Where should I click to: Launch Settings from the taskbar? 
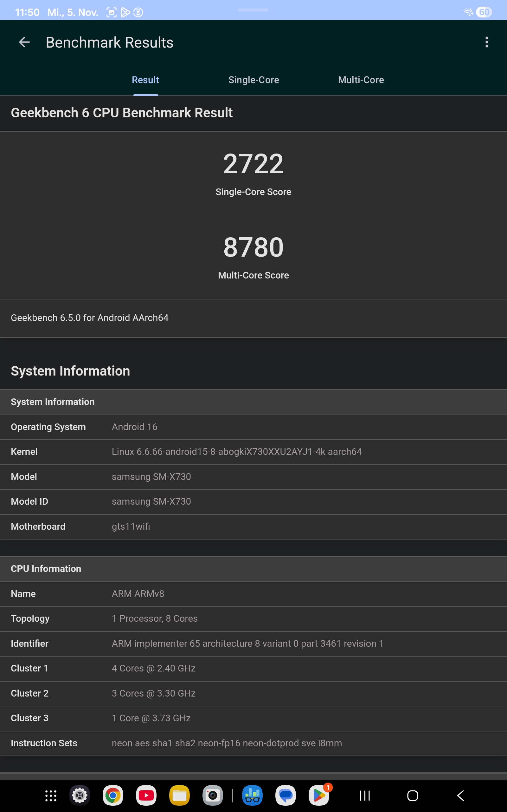point(80,796)
